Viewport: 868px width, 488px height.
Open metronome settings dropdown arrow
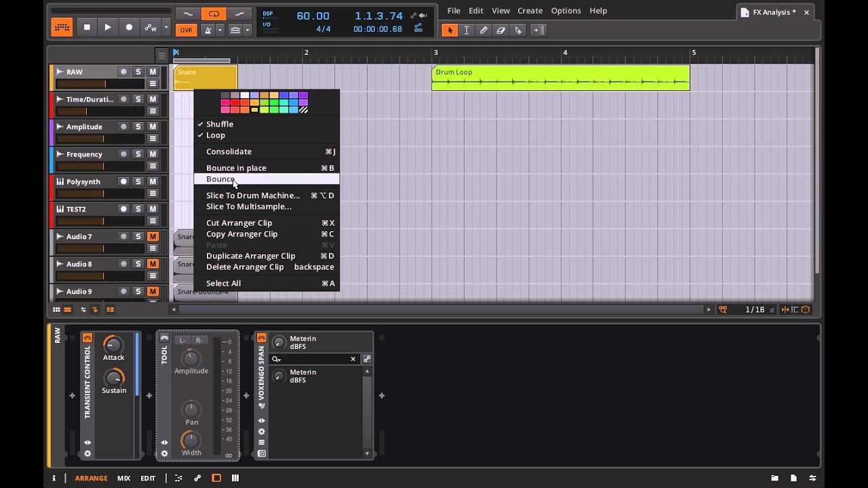pos(220,30)
